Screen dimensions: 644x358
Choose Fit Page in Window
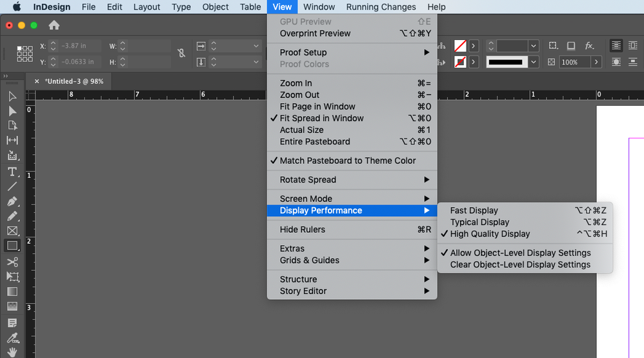(x=317, y=106)
